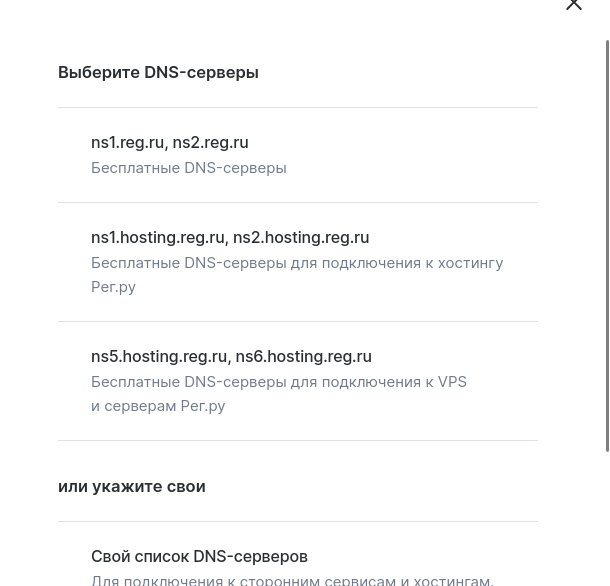Click 'и серверам Рег.ру' description line

click(x=158, y=406)
